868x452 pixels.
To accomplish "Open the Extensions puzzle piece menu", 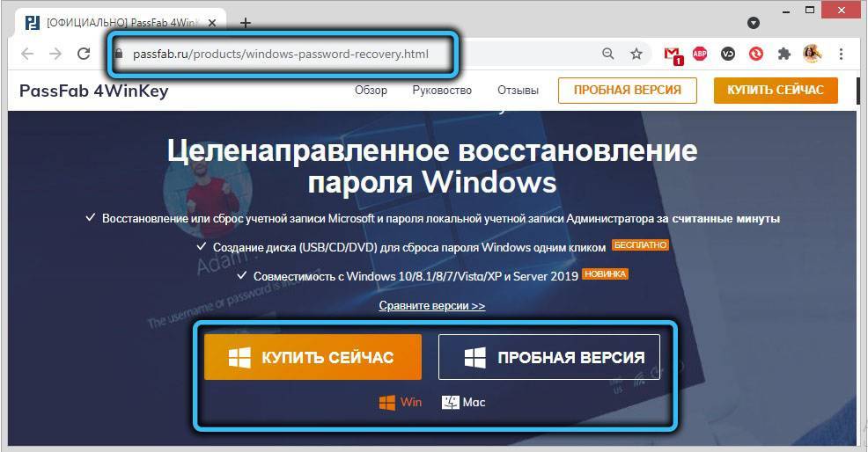I will (783, 54).
